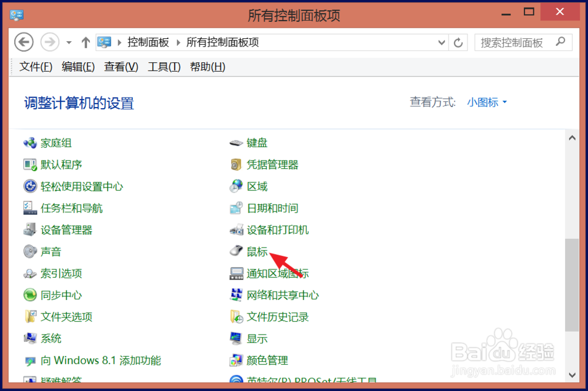Click the 控制面板 breadcrumb segment
This screenshot has width=588, height=391.
click(x=148, y=42)
